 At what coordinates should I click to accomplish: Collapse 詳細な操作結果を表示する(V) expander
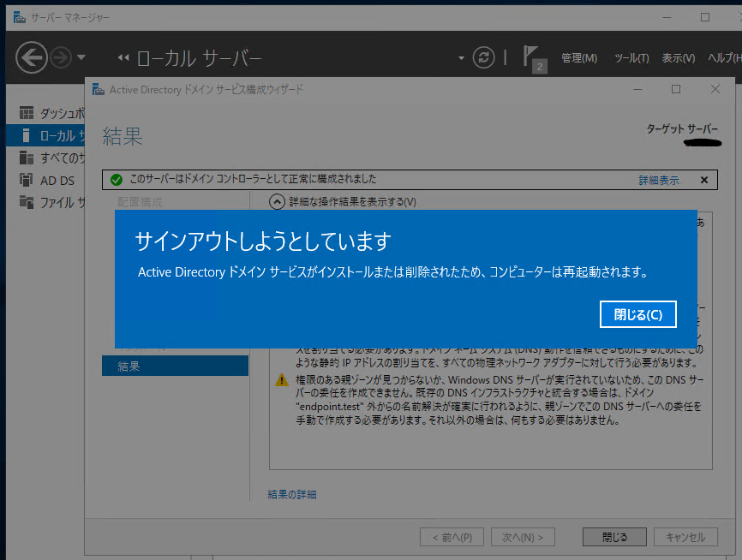[277, 202]
